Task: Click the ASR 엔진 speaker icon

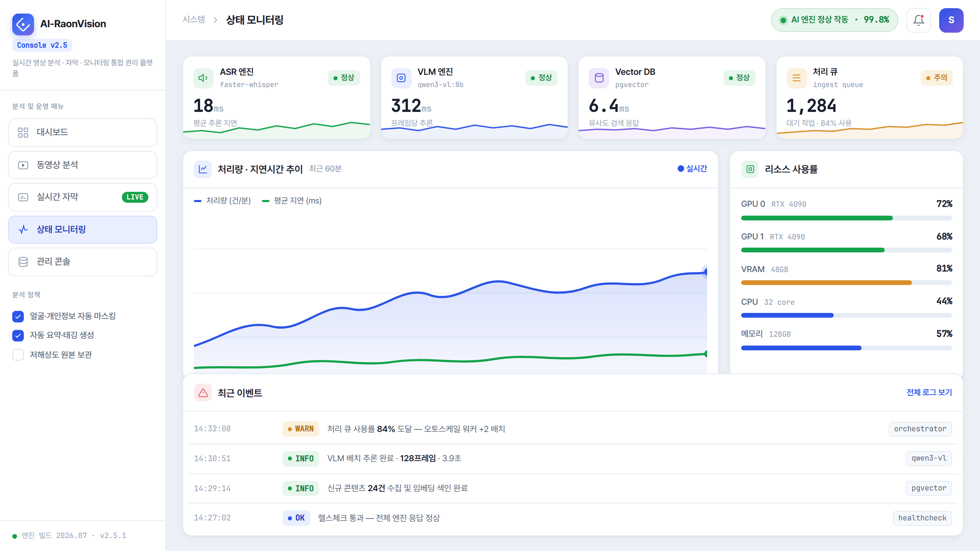Action: point(203,78)
